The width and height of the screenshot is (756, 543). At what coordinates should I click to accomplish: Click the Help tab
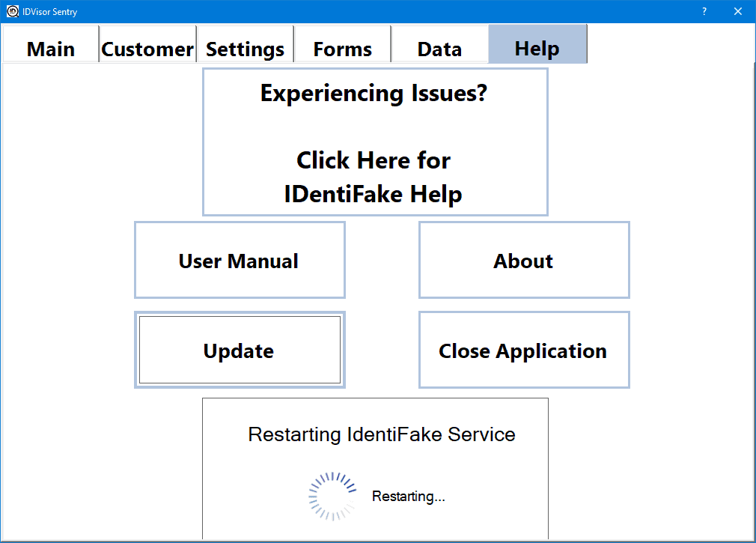537,44
